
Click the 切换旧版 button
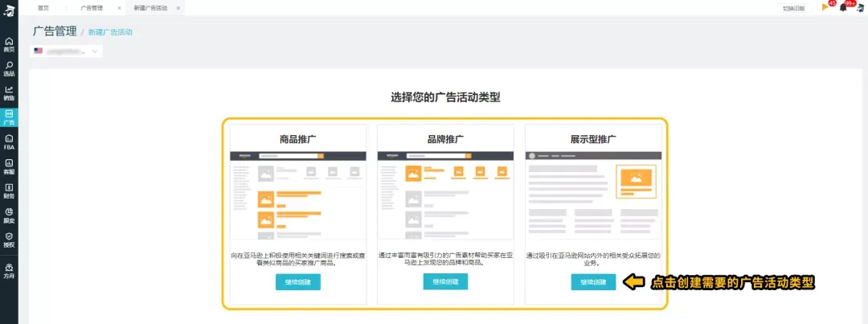coord(794,8)
